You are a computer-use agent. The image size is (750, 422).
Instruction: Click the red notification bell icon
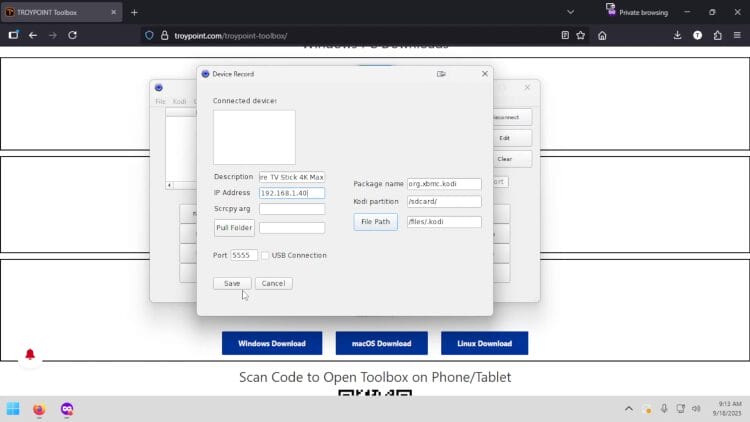pyautogui.click(x=30, y=355)
